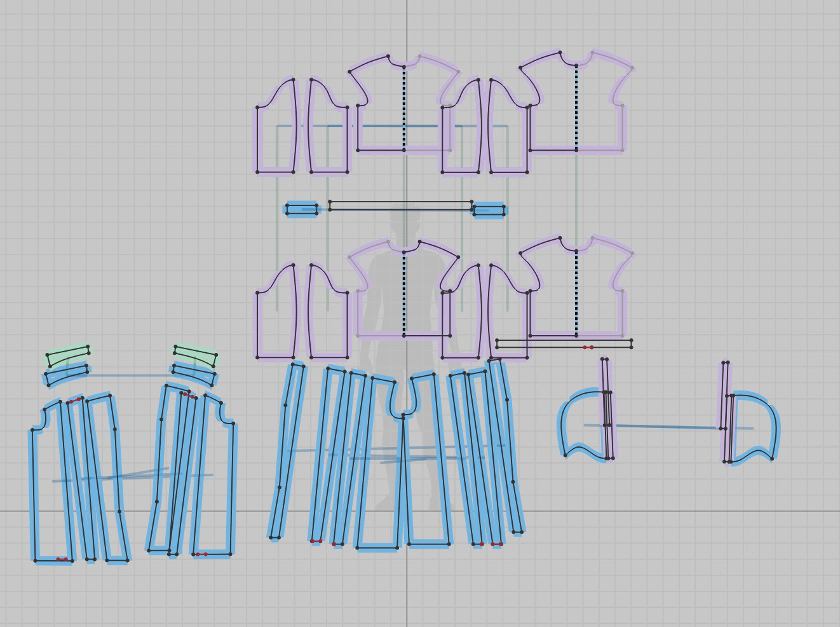
Task: Click the dotted center line of upper-left bodice
Action: [404, 108]
